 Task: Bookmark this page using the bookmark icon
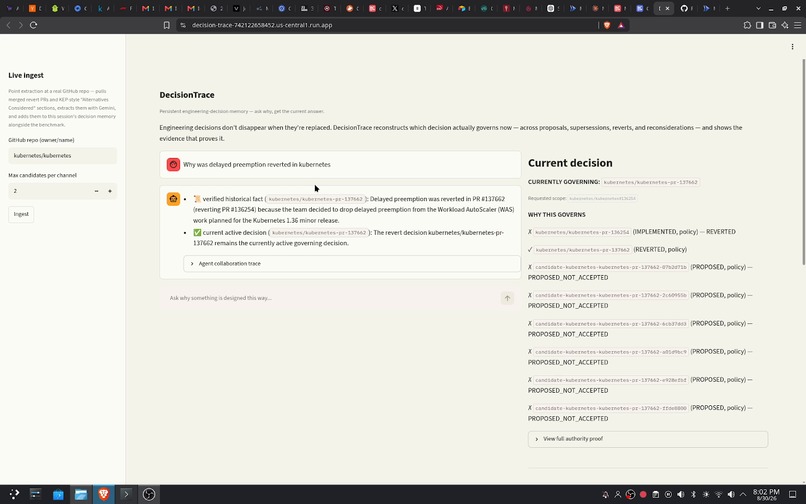coord(167,25)
